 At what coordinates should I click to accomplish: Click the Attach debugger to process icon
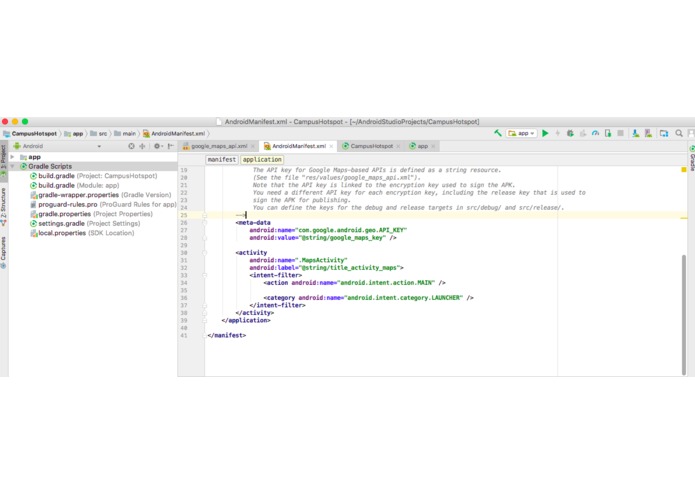tap(608, 133)
